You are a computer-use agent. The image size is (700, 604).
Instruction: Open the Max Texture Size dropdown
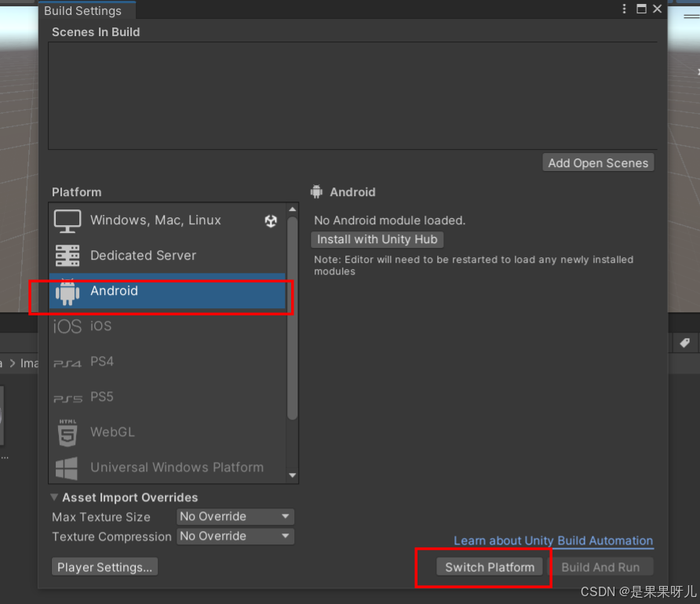pos(235,517)
